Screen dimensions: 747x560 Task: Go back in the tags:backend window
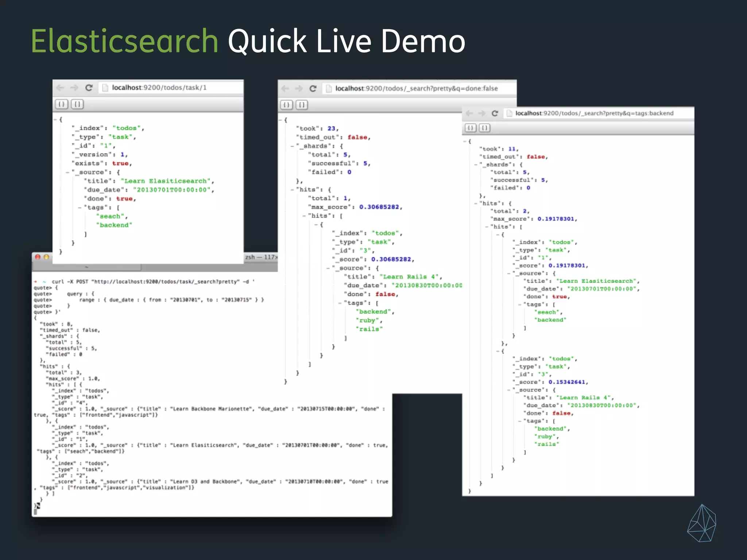pos(469,113)
